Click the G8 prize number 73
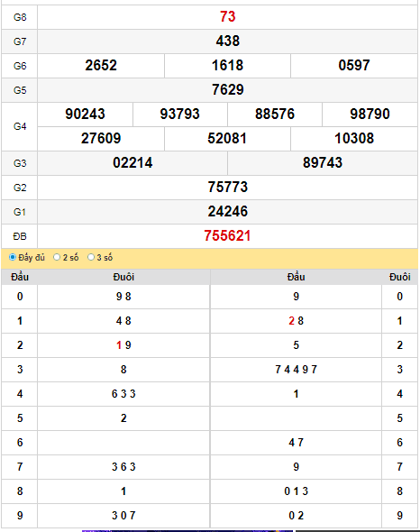Screen dimensions: 420x532 point(227,16)
